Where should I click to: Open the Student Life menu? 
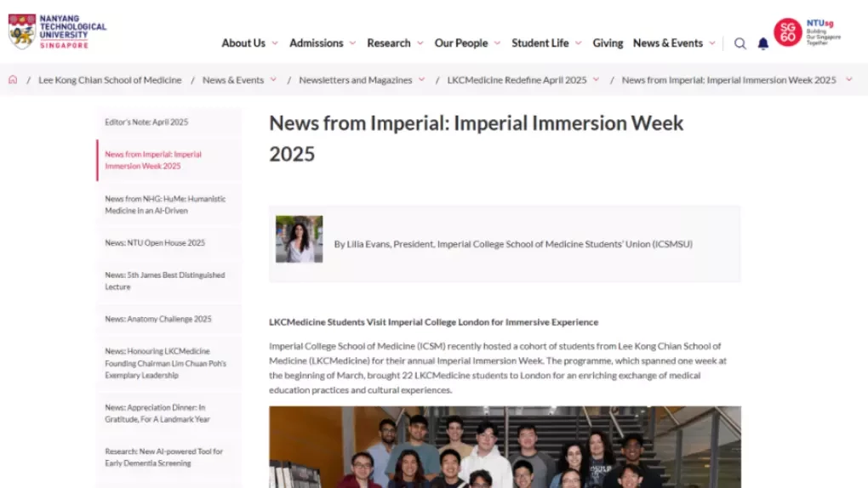(x=540, y=43)
